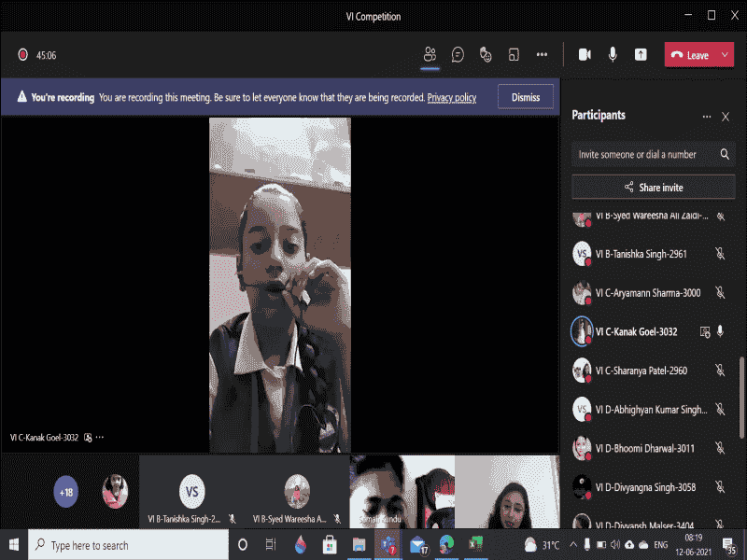Open the meeting chat conversation
Viewport: 747px width, 560px height.
[x=458, y=55]
